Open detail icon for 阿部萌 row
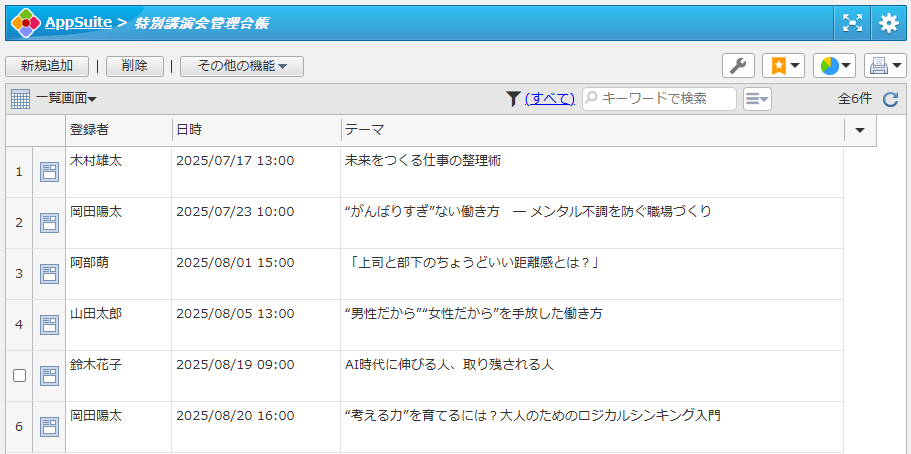911x454 pixels. (49, 274)
